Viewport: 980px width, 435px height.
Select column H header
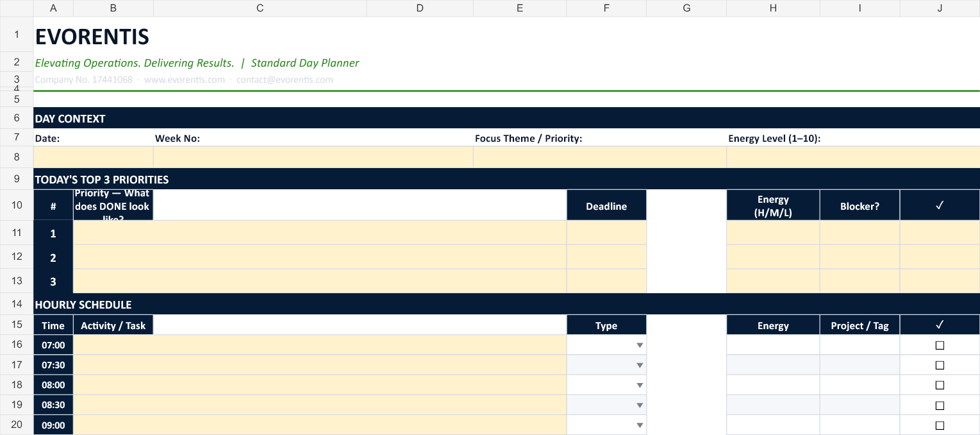pyautogui.click(x=773, y=8)
